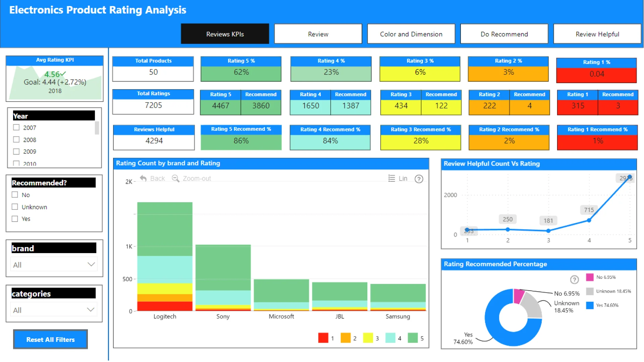Viewport: 644px width, 362px height.
Task: Click the yellow rating 3 legend swatch
Action: pyautogui.click(x=368, y=338)
